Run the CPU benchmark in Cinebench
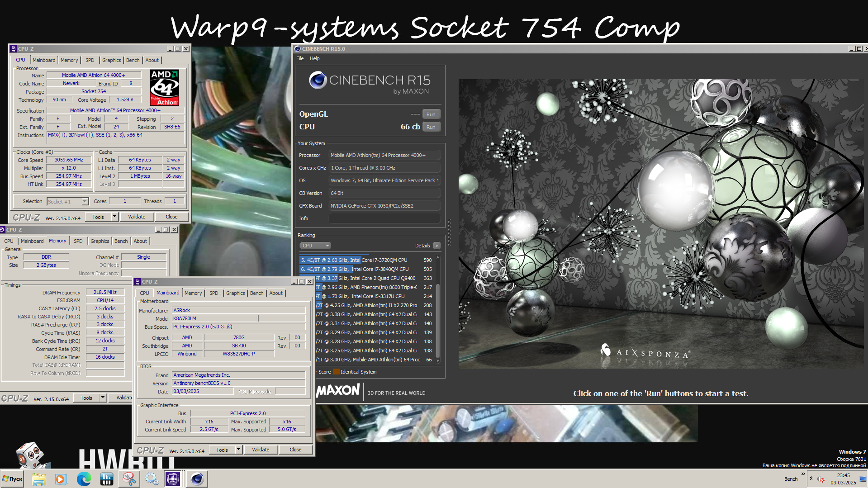The height and width of the screenshot is (488, 868). click(431, 127)
